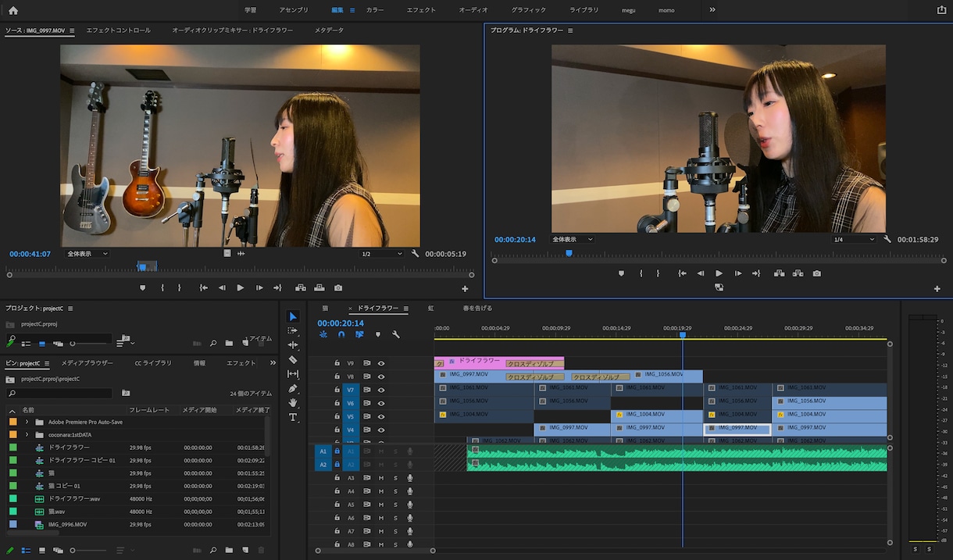The image size is (953, 560).
Task: Click the bin's bottom thumbnail zoom slider
Action: (x=90, y=551)
